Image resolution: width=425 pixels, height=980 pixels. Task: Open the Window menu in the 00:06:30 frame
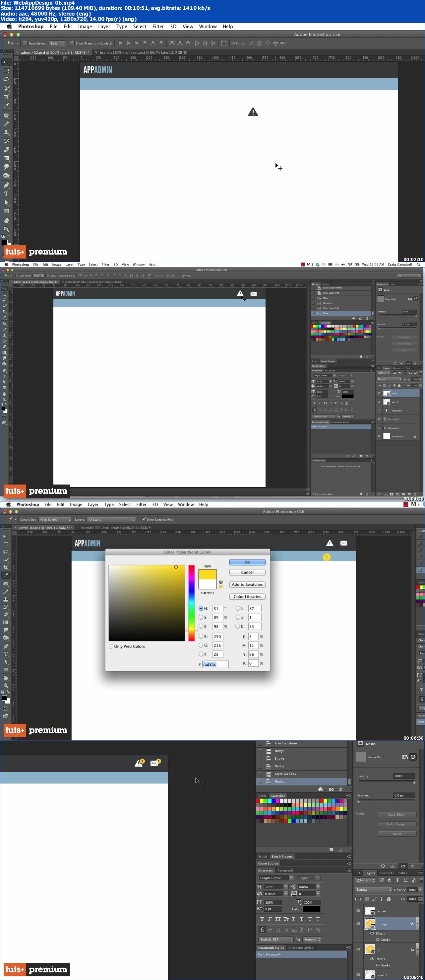pos(186,504)
